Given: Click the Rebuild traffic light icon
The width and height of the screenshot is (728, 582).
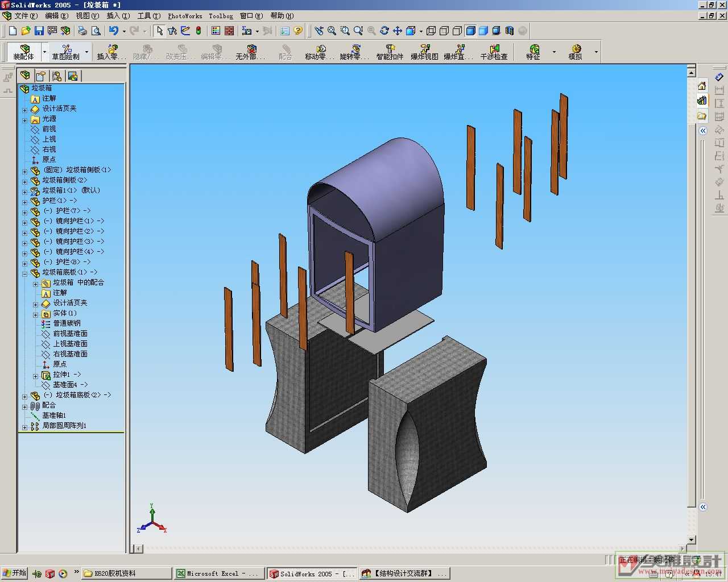Looking at the screenshot, I should [x=198, y=31].
